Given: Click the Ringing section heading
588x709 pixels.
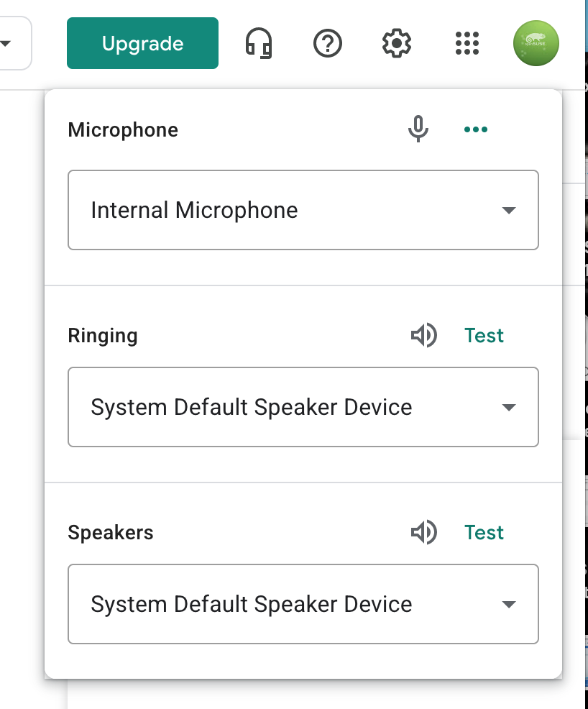Looking at the screenshot, I should (103, 336).
